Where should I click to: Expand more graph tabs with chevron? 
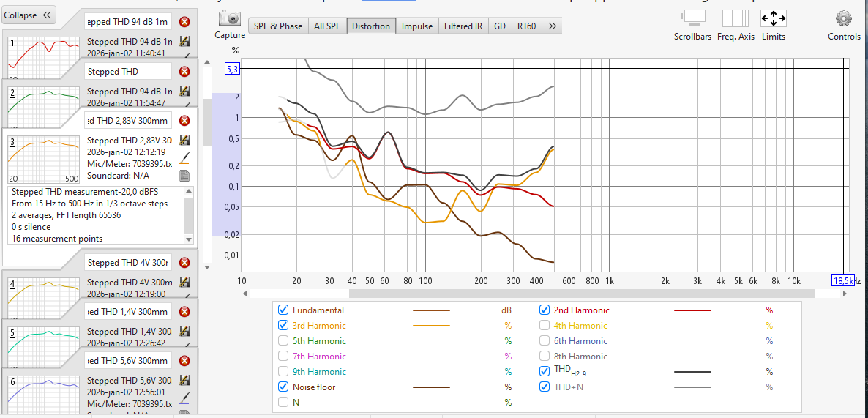click(553, 26)
